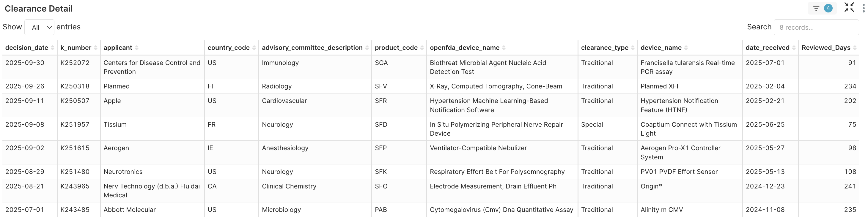Click the Tissium applicant cell
868x222 pixels.
[115, 124]
